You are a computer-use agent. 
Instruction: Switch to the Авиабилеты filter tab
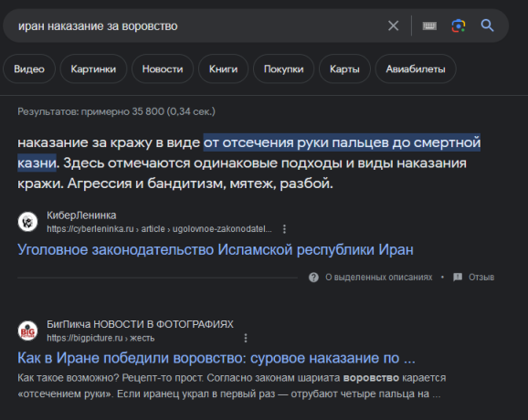click(416, 69)
